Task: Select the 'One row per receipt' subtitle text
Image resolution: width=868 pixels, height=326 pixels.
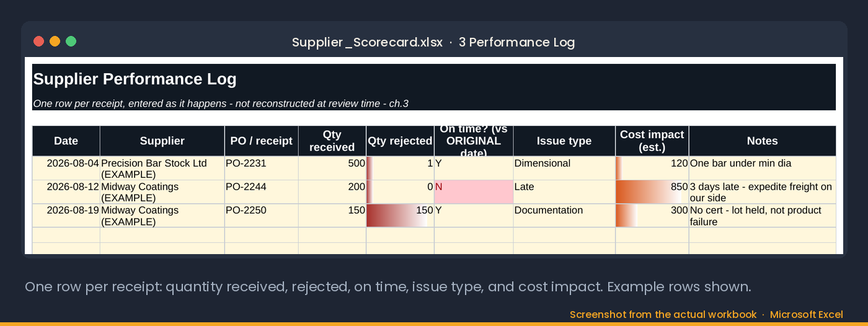Action: pos(221,104)
